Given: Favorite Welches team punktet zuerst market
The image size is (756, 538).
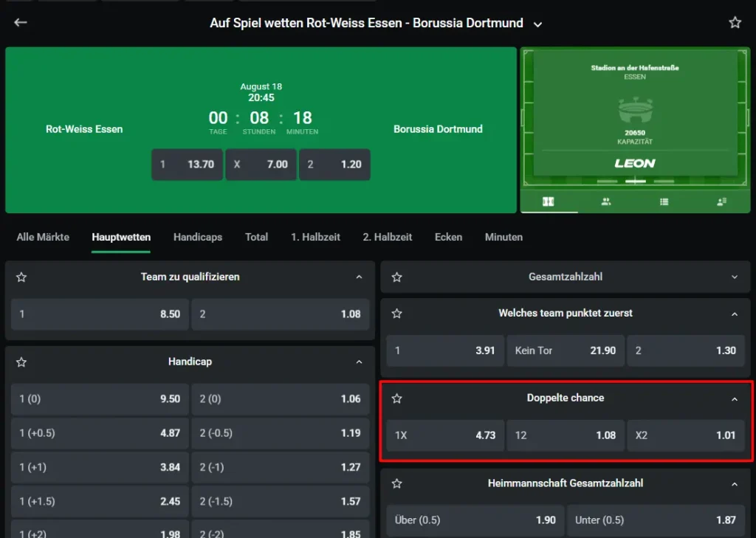Looking at the screenshot, I should 396,314.
